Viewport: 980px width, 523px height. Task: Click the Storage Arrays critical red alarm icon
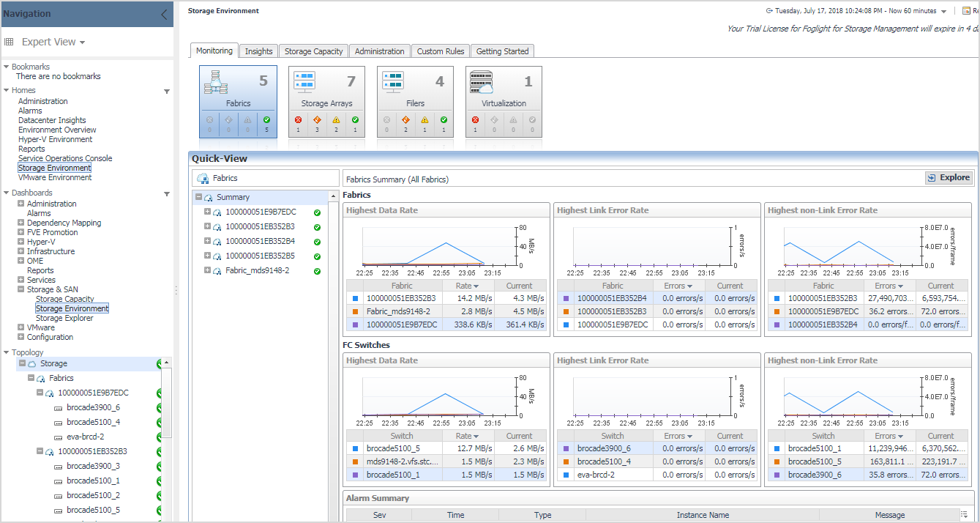click(x=298, y=120)
